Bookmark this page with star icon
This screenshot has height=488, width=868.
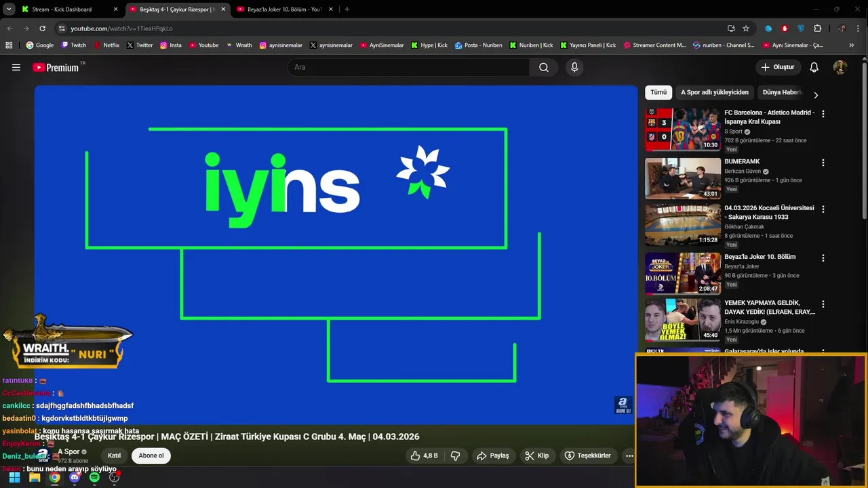coord(746,28)
